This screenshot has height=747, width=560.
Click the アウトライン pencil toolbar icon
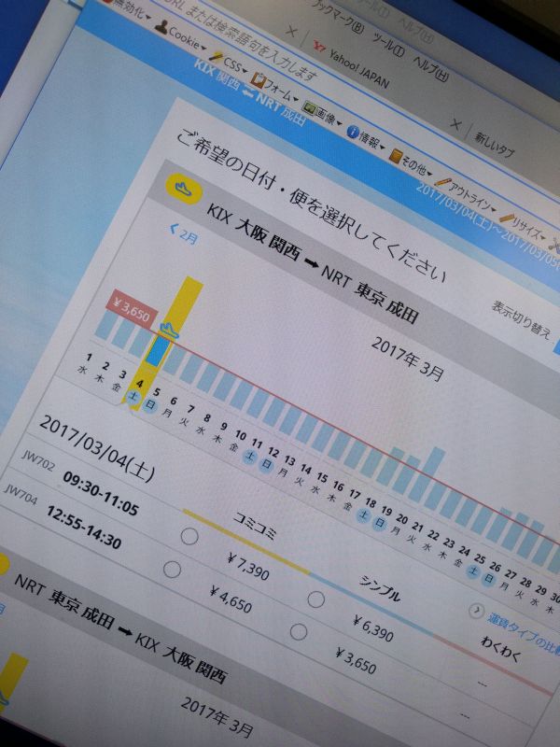[442, 181]
